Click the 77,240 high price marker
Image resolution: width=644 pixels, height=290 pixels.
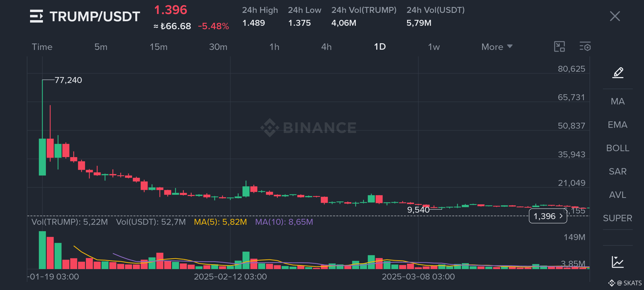pyautogui.click(x=68, y=80)
